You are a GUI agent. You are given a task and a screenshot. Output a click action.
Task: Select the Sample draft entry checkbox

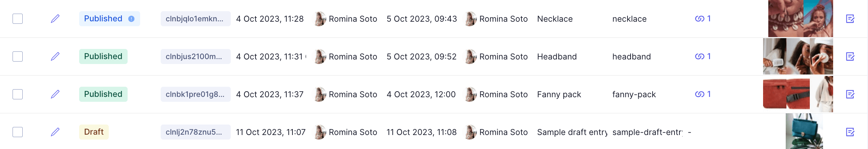pos(18,132)
